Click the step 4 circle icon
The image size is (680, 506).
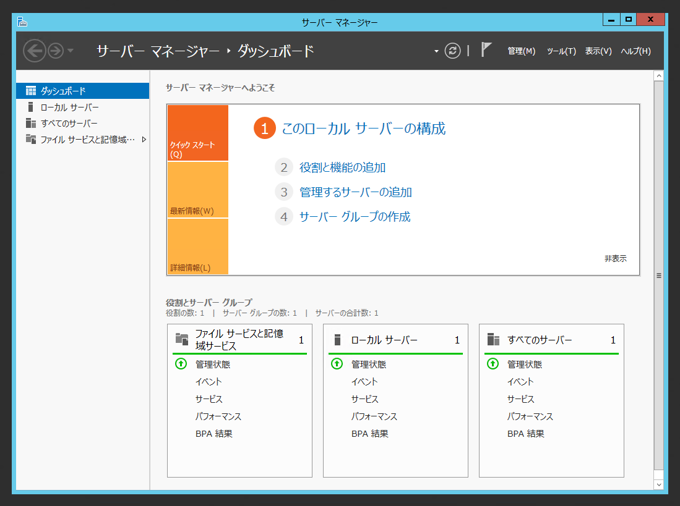(284, 217)
